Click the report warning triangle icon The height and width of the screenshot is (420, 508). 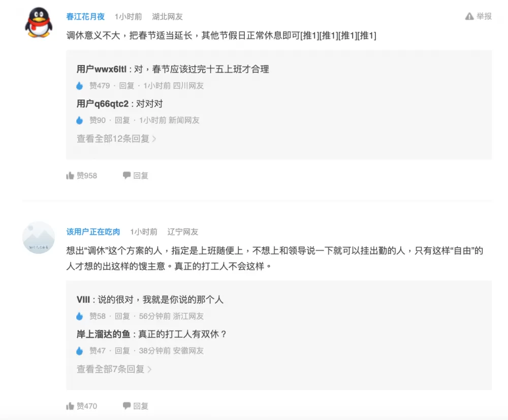pos(469,16)
